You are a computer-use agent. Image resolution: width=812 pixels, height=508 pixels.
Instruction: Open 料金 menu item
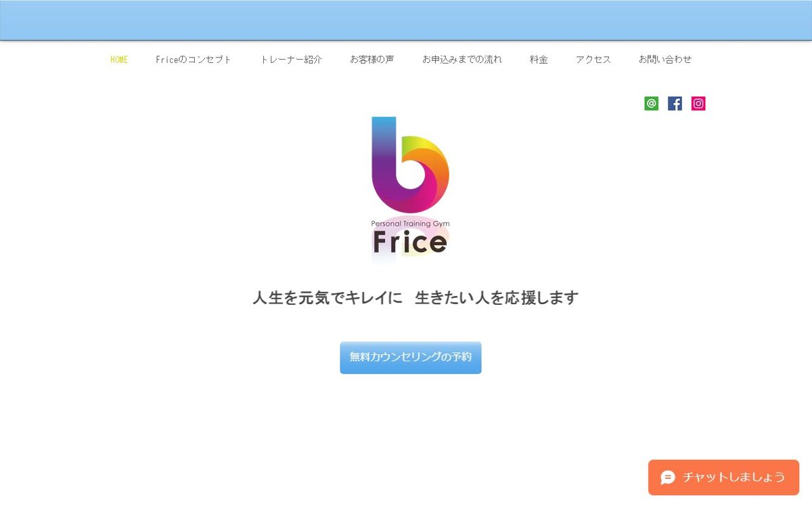tap(539, 60)
